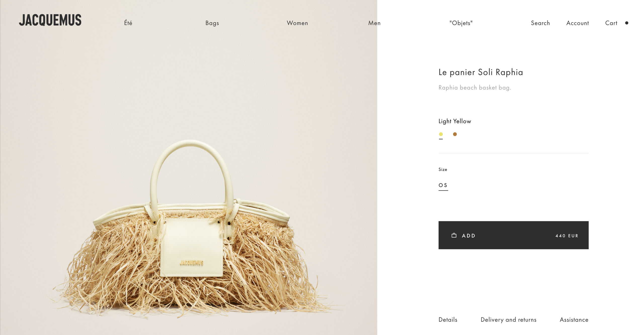
Task: Open the Bags menu
Action: coord(212,23)
